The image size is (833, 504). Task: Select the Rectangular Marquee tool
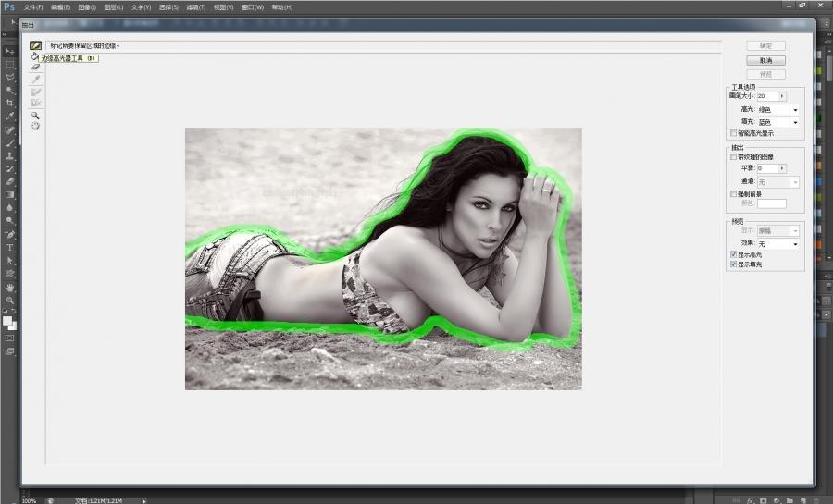(x=9, y=64)
